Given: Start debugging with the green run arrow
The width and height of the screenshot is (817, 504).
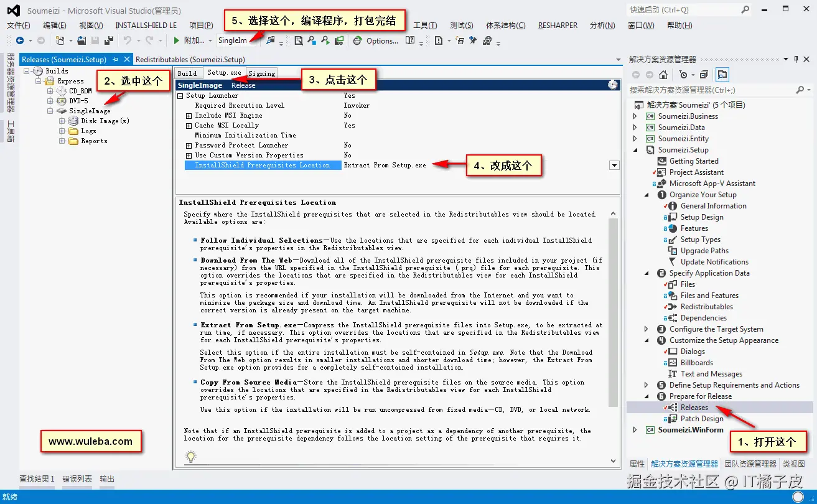Looking at the screenshot, I should [177, 42].
